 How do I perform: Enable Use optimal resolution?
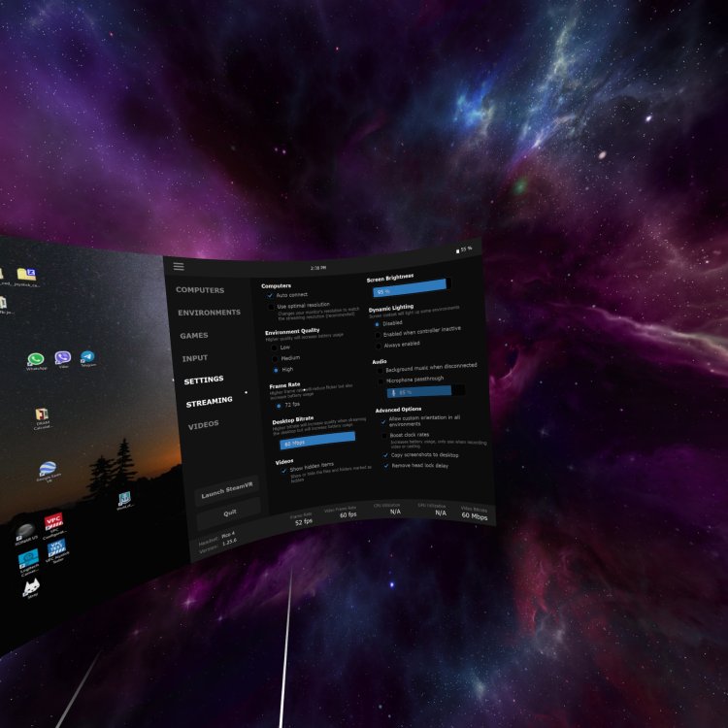[x=271, y=307]
